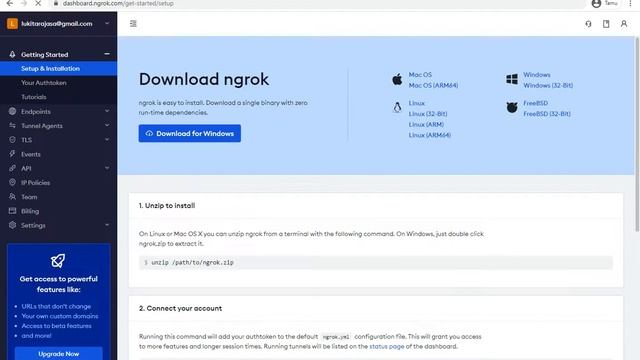This screenshot has width=640, height=360.
Task: Open the Chrome three-dot menu
Action: pos(630,3)
